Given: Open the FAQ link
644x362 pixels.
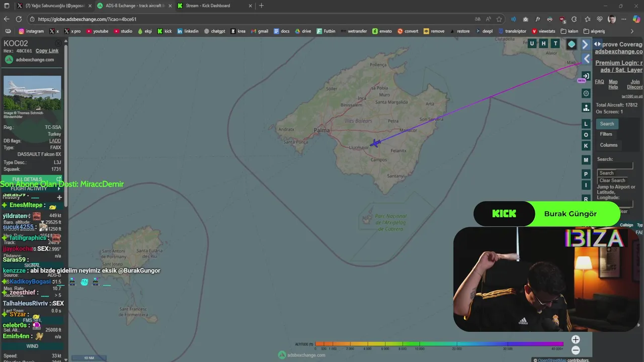Looking at the screenshot, I should coord(599,82).
